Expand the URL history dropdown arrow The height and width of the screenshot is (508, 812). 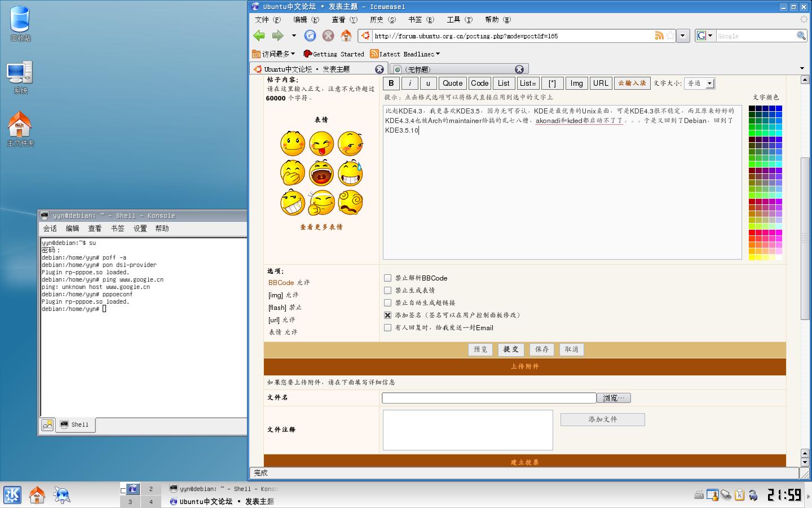683,36
